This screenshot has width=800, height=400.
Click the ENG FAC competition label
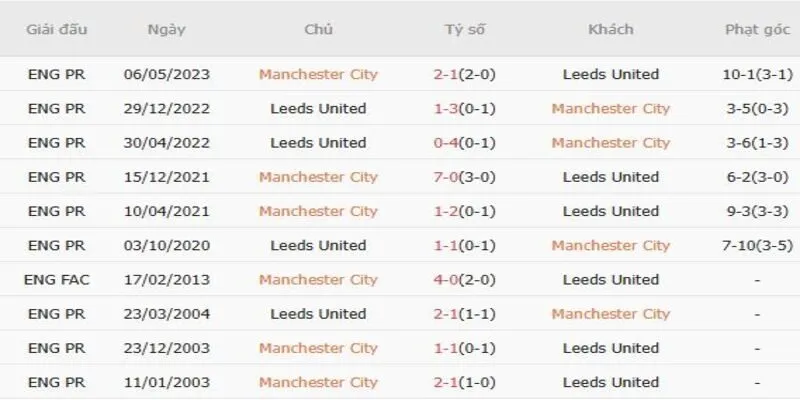pos(56,279)
